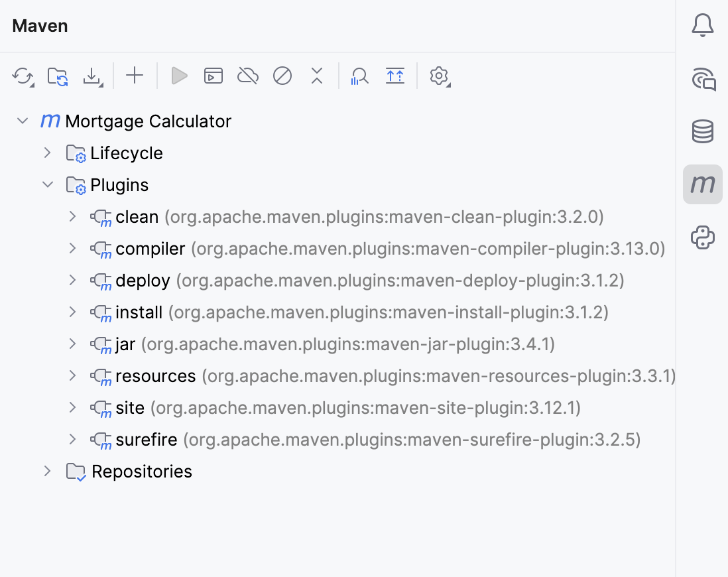The image size is (728, 577).
Task: Open Maven settings via gear icon
Action: [x=438, y=76]
